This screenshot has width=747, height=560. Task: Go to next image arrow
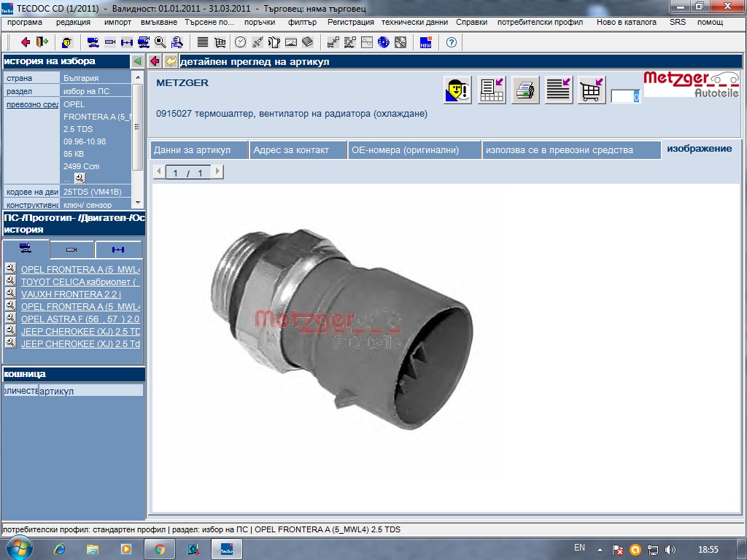pyautogui.click(x=217, y=171)
